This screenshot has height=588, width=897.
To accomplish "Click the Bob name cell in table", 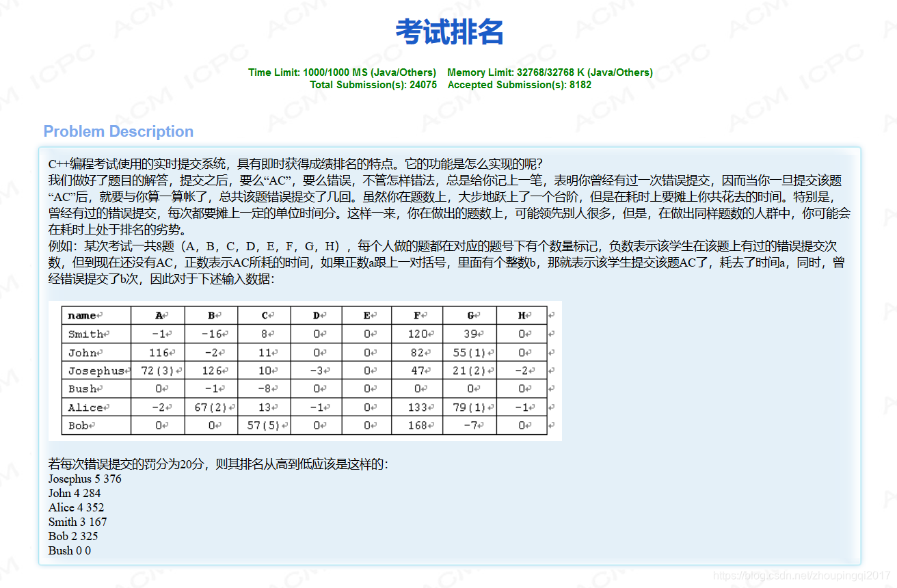I will (x=96, y=425).
